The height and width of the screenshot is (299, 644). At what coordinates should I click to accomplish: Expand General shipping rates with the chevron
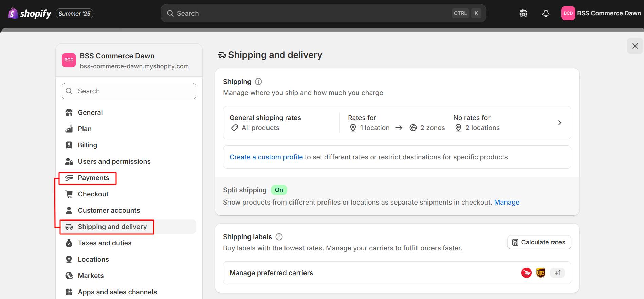(x=560, y=123)
